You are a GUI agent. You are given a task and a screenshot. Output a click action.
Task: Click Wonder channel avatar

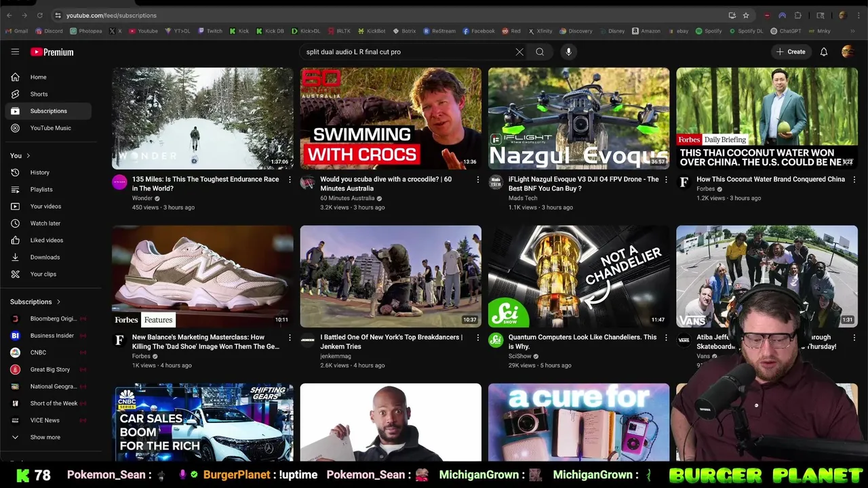(x=119, y=182)
